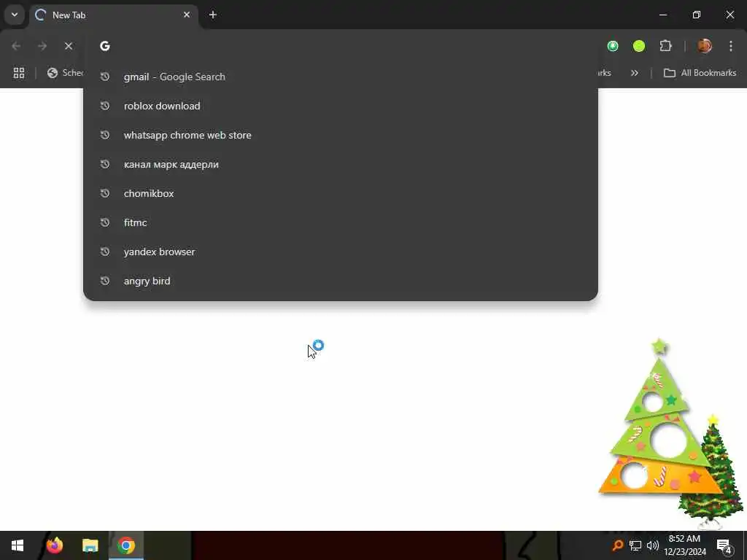Click the history icon beside gmail
747x560 pixels.
105,77
